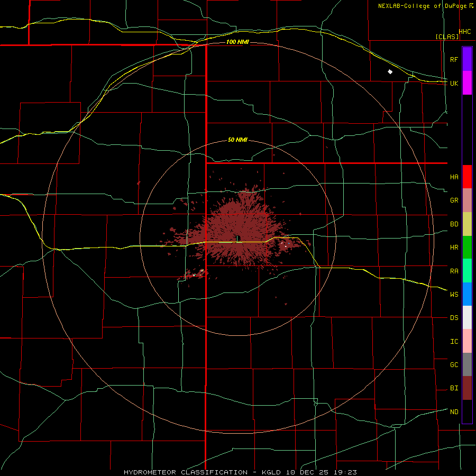
Task: Click the 'WS' legend label
Action: coord(454,294)
